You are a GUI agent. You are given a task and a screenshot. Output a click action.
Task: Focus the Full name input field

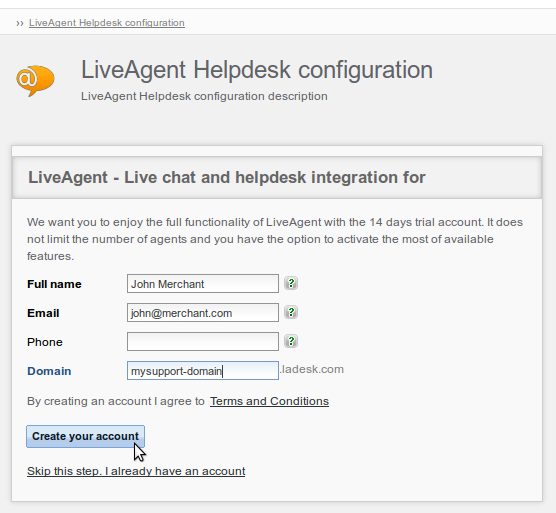point(203,284)
